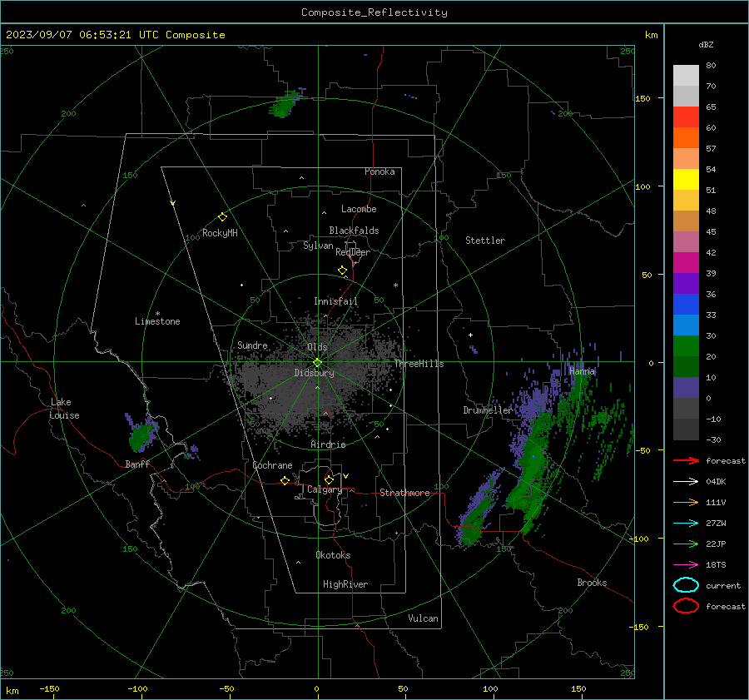Image resolution: width=749 pixels, height=700 pixels.
Task: Click the magenta 39–42 dBZ color swatch
Action: 686,263
